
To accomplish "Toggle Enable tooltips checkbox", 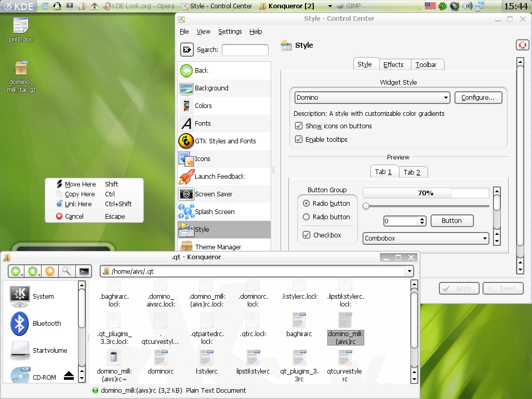I will 299,139.
